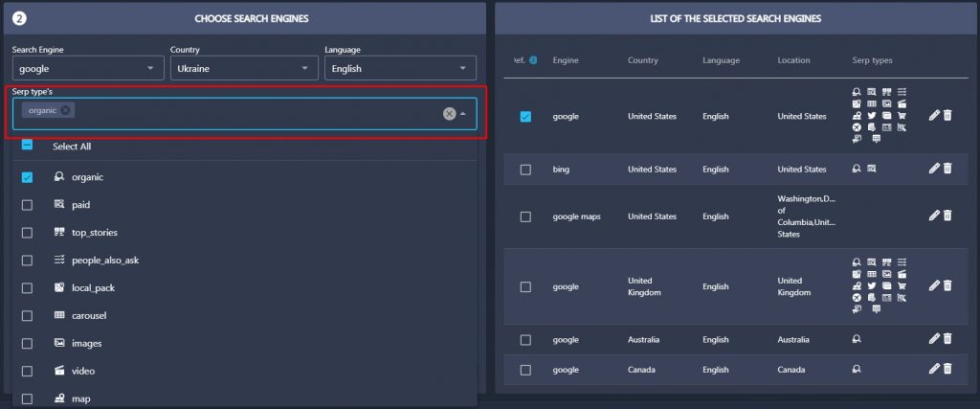Check the carousel serp type
The width and height of the screenshot is (980, 409).
tap(27, 316)
